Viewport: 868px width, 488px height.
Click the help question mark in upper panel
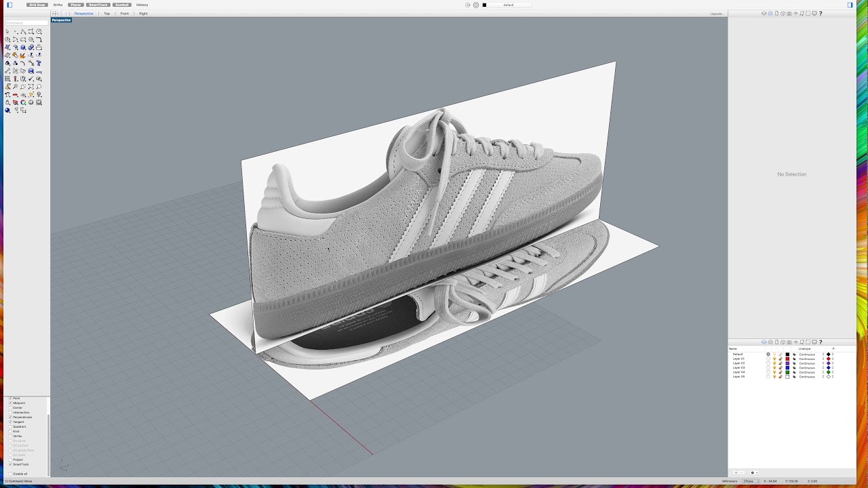[821, 13]
